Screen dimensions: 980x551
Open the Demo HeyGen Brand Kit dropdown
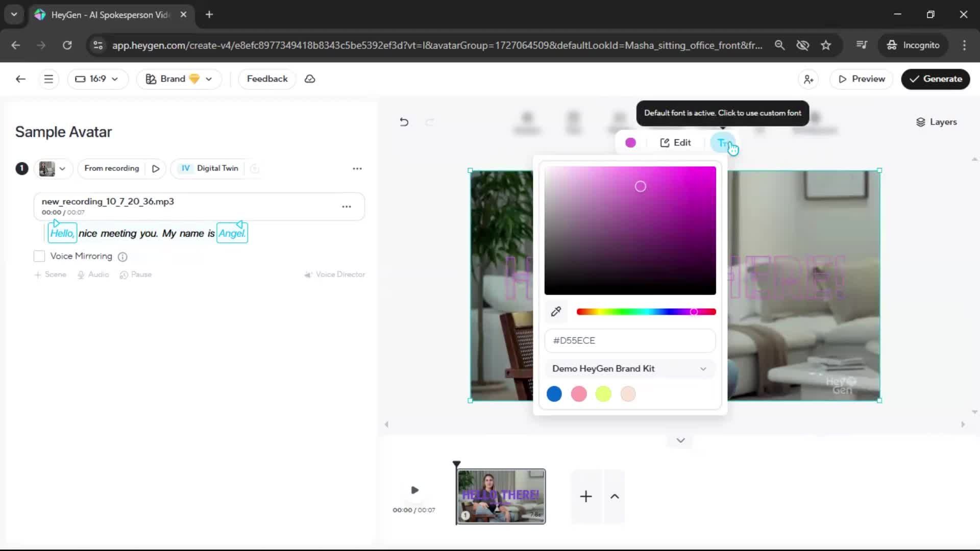pos(629,368)
